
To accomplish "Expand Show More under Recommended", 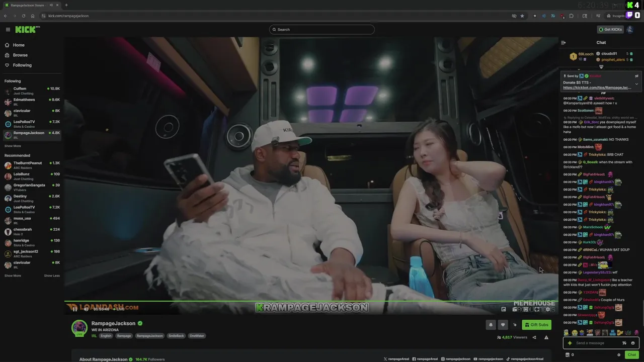I will point(13,276).
